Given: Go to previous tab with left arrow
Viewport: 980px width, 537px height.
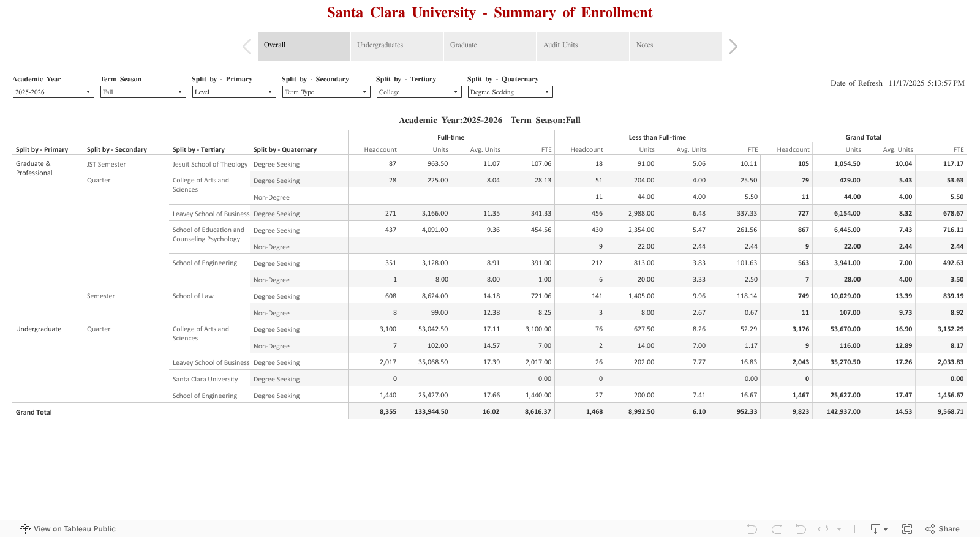Looking at the screenshot, I should (x=247, y=47).
